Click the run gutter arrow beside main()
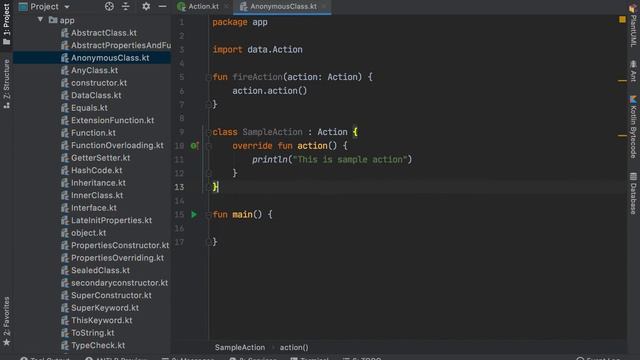Screen dimensions: 640x360 pyautogui.click(x=194, y=214)
